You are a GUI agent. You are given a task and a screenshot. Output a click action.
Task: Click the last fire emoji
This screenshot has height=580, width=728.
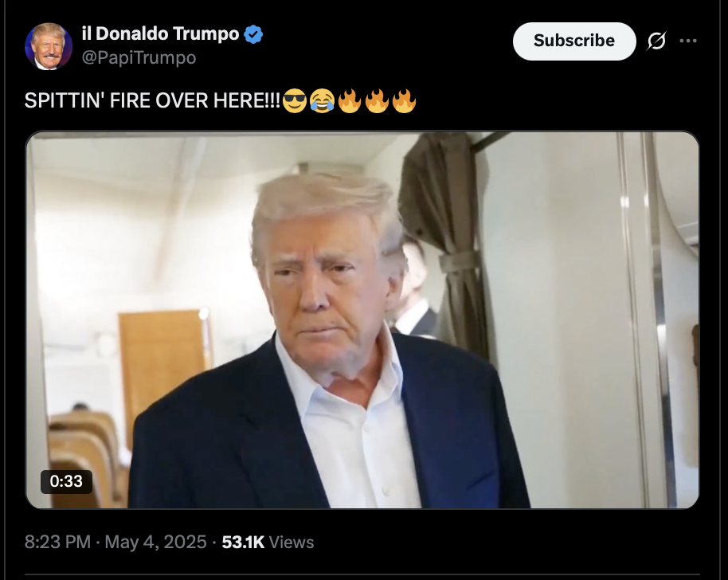coord(404,100)
